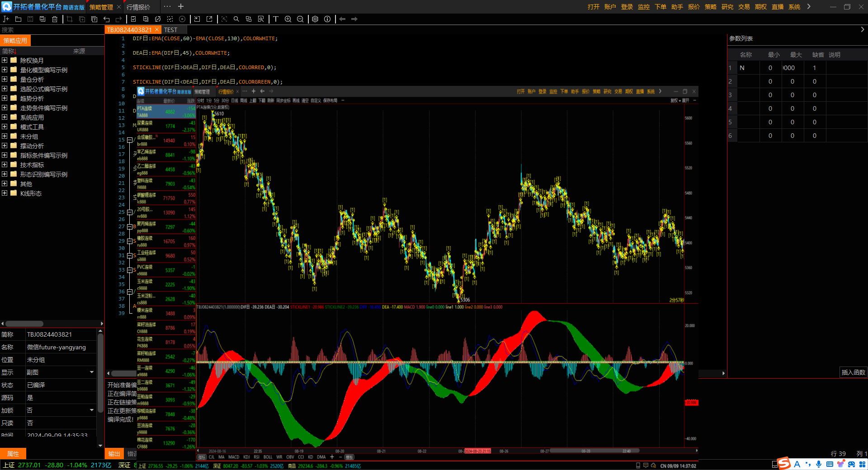Click the zoom-out magnifier minus icon

300,19
